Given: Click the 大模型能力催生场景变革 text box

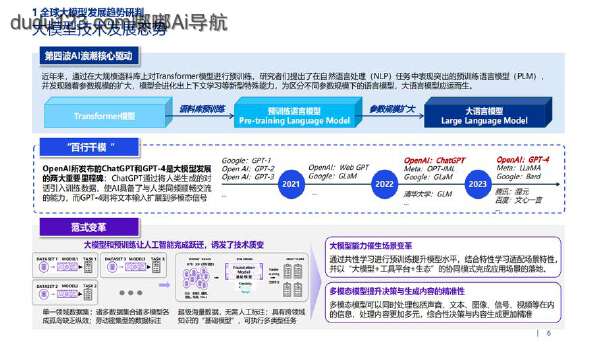Looking at the screenshot, I should (443, 257).
